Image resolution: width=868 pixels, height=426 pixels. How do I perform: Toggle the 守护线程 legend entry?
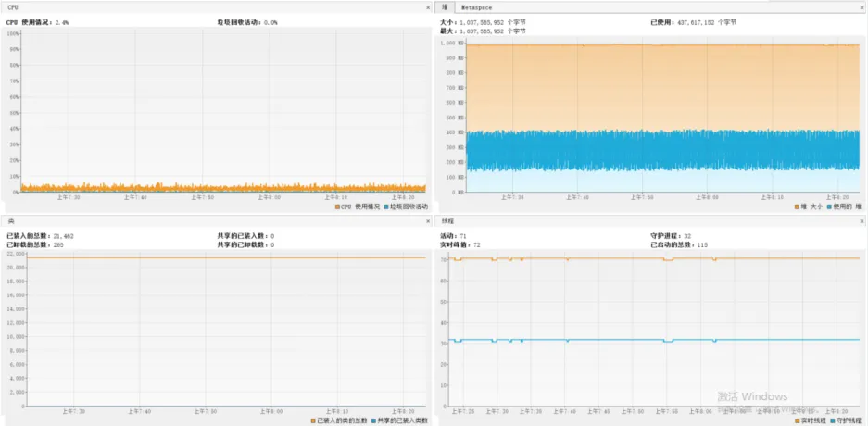[847, 420]
